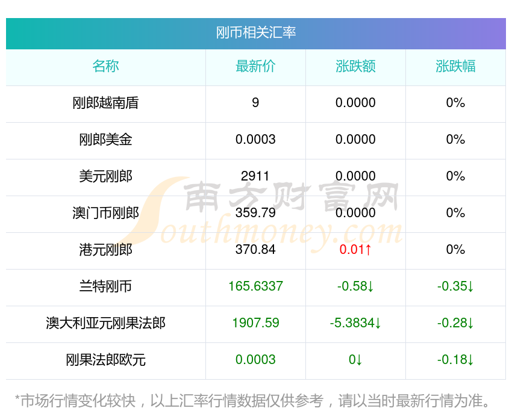Click the 0.0000 change amount in 刚郎越南盾 row
Image resolution: width=512 pixels, height=420 pixels.
point(355,103)
